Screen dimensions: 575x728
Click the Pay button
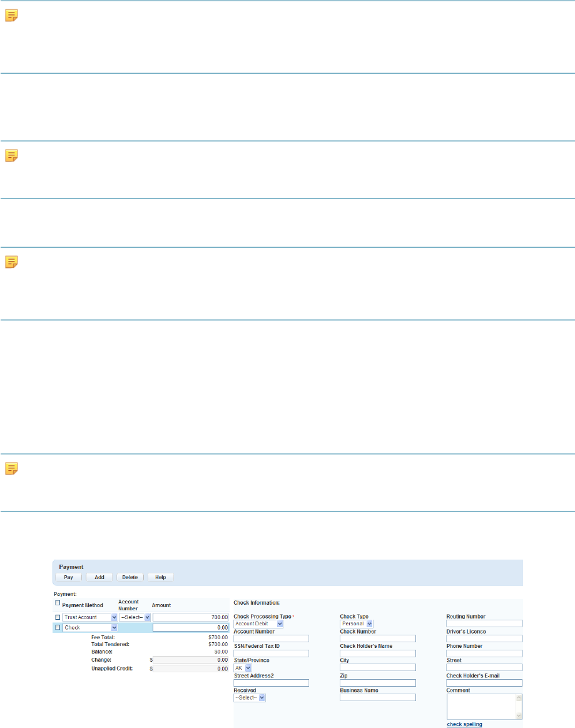(68, 577)
